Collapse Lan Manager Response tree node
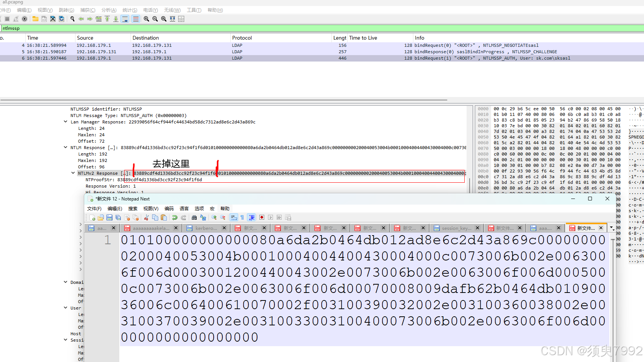This screenshot has height=362, width=644. tap(66, 122)
